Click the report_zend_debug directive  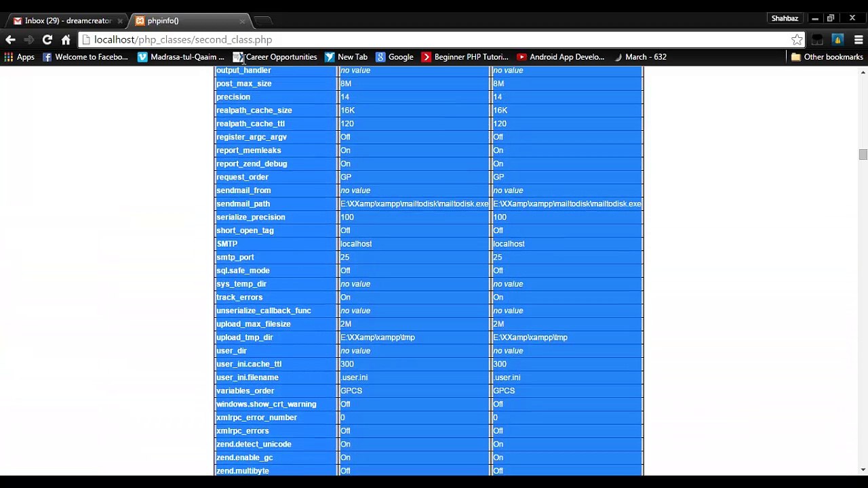(x=252, y=164)
